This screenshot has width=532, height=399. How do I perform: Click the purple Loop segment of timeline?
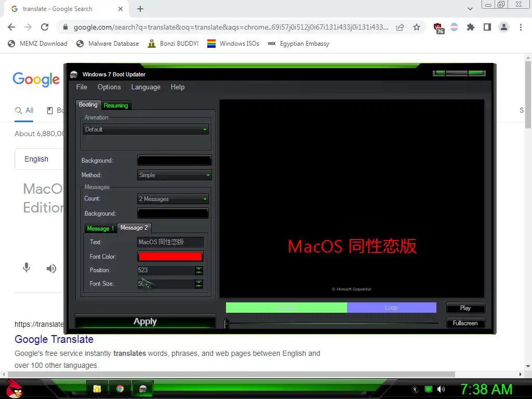[x=392, y=308]
